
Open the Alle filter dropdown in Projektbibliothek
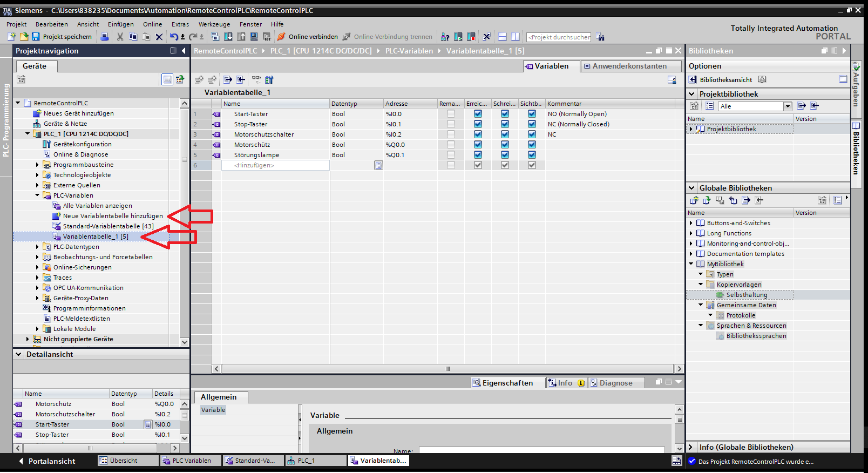(x=788, y=106)
